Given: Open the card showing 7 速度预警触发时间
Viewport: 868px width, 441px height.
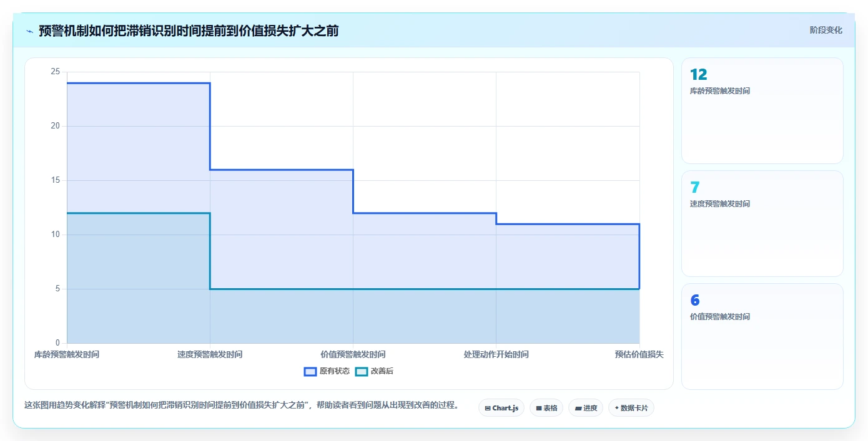Looking at the screenshot, I should 762,223.
